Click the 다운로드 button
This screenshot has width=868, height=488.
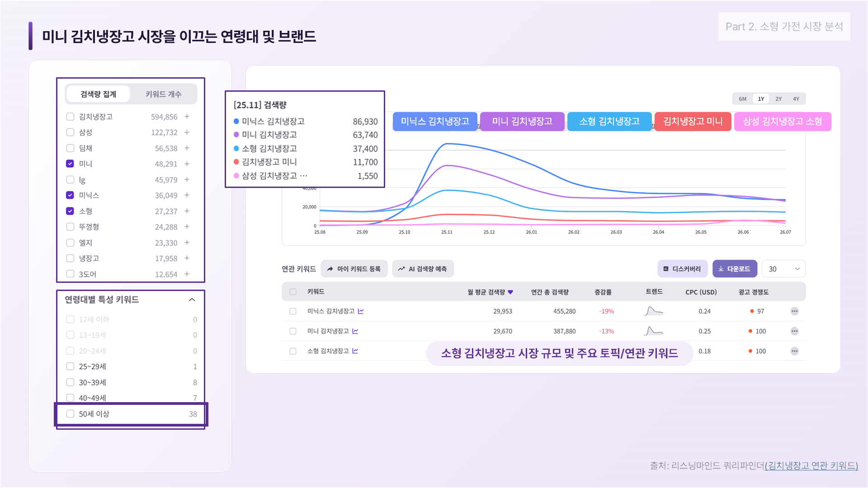735,269
